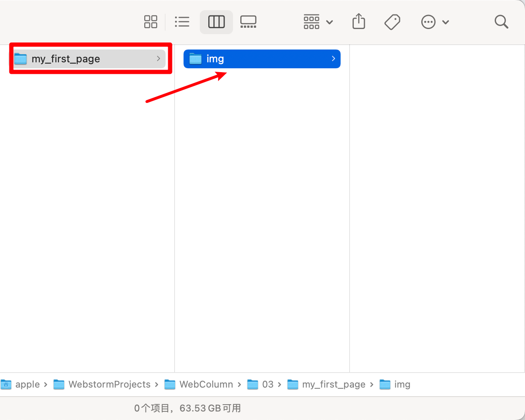Open the group-by options dropdown
This screenshot has width=525, height=420.
pos(318,22)
